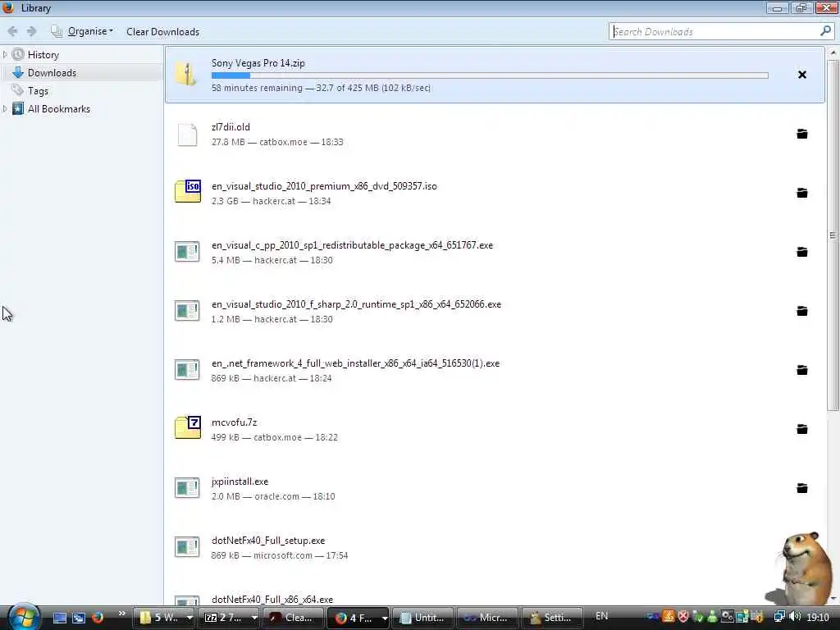Go back with the back arrow
Viewport: 840px width, 630px height.
pos(12,32)
